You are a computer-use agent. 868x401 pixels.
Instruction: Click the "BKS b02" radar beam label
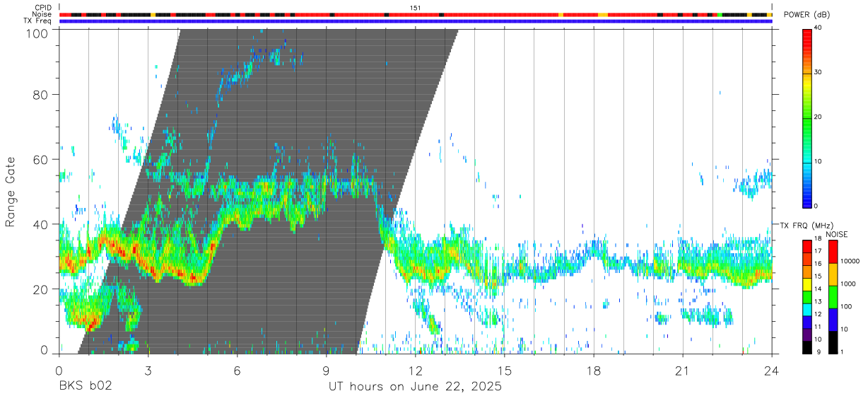coord(85,387)
